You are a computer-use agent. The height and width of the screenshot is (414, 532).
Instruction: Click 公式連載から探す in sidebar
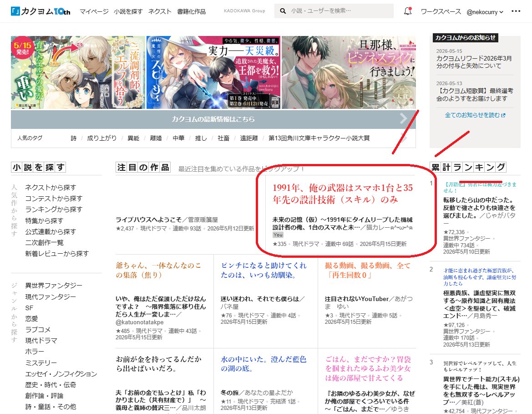[x=51, y=232]
